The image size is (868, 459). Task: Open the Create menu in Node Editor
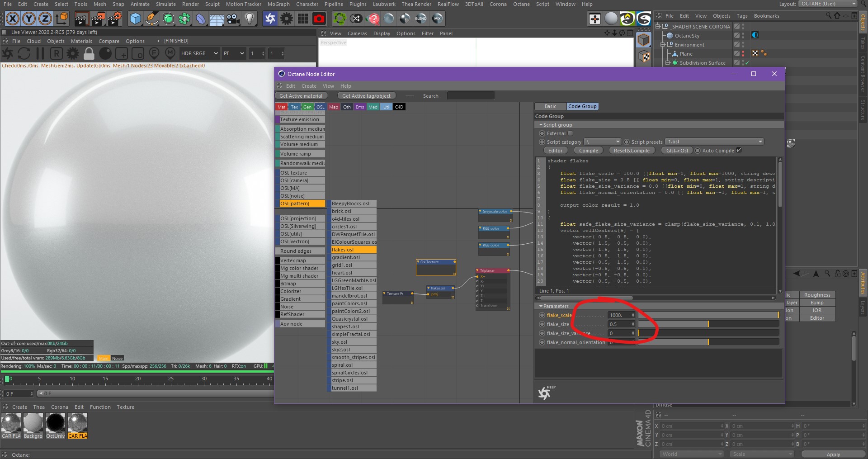309,86
